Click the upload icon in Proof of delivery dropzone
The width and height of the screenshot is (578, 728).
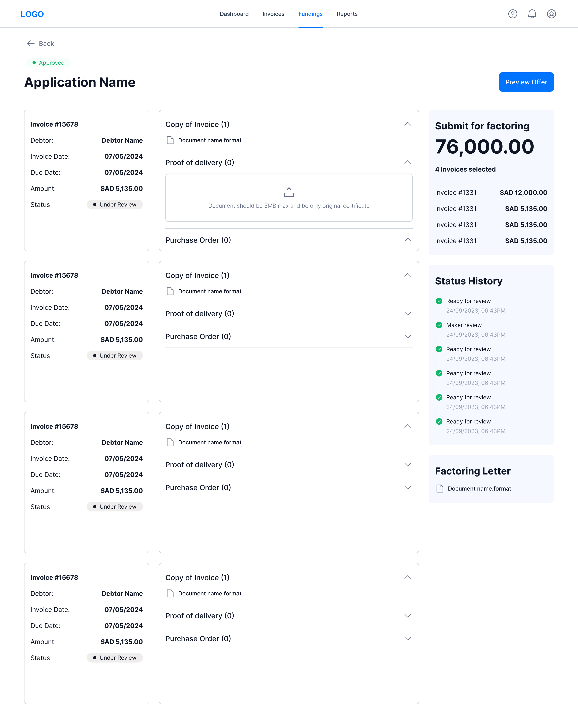pos(289,192)
